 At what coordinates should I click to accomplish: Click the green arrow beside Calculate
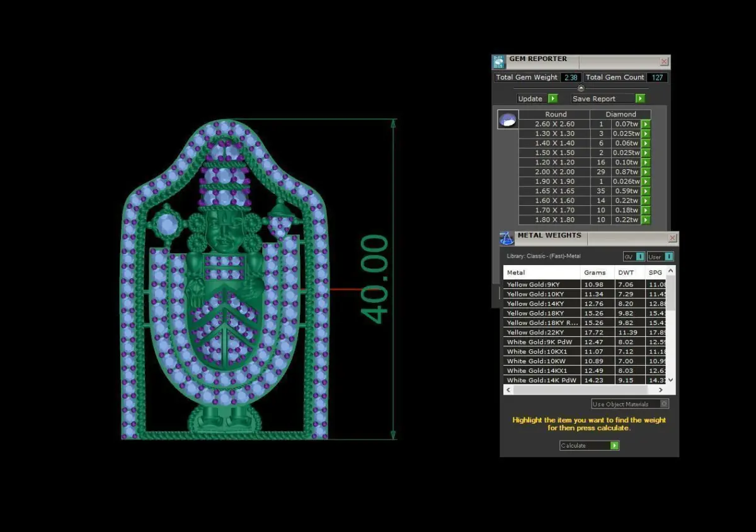(615, 446)
